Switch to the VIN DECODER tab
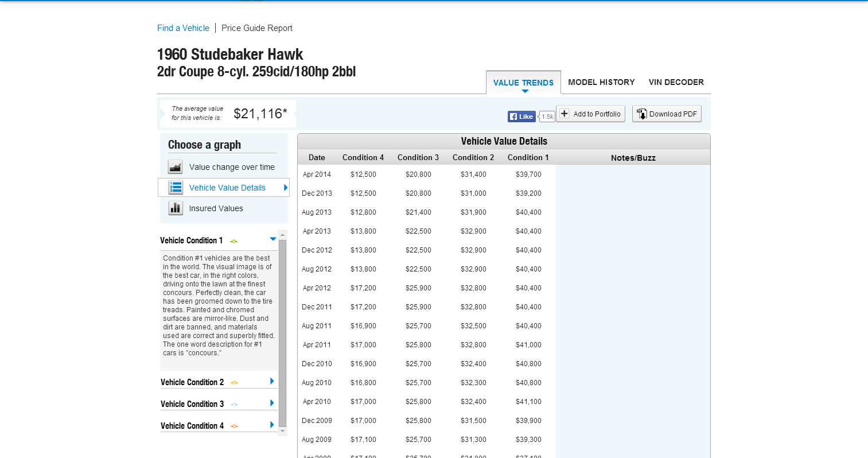Viewport: 868px width, 458px height. 676,82
